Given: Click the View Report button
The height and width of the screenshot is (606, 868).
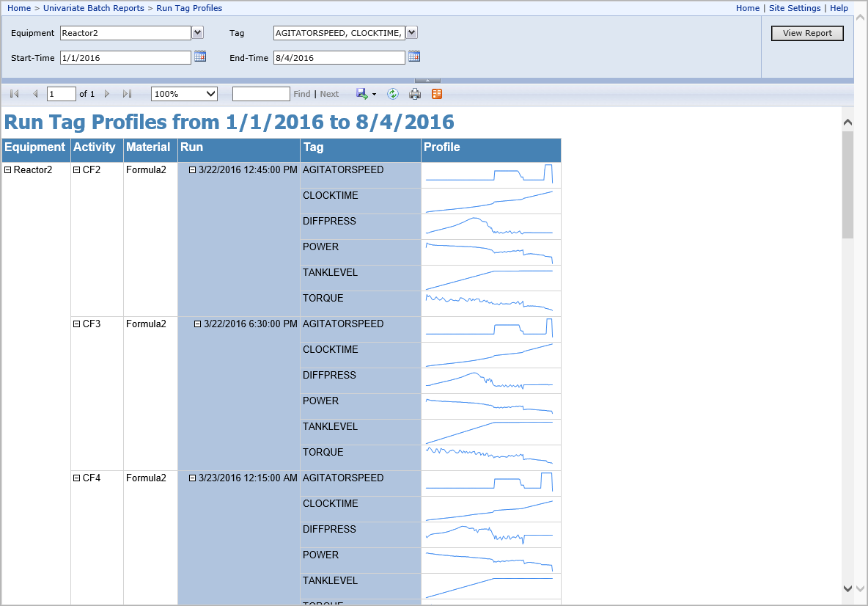Looking at the screenshot, I should click(x=807, y=33).
